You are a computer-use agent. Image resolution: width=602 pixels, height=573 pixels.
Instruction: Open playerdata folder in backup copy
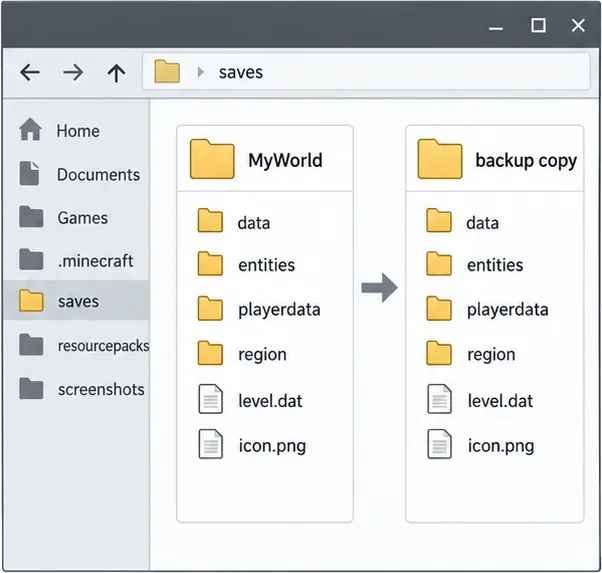pos(487,309)
